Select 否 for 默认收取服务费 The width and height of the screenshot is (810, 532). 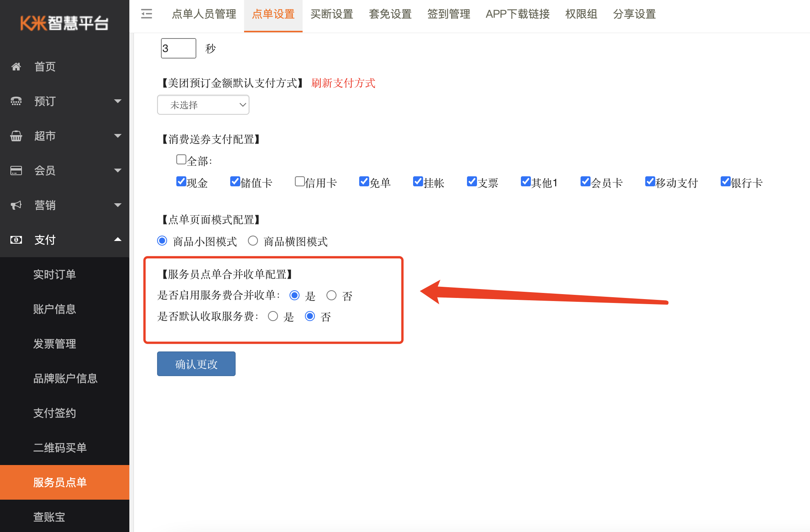(x=310, y=316)
